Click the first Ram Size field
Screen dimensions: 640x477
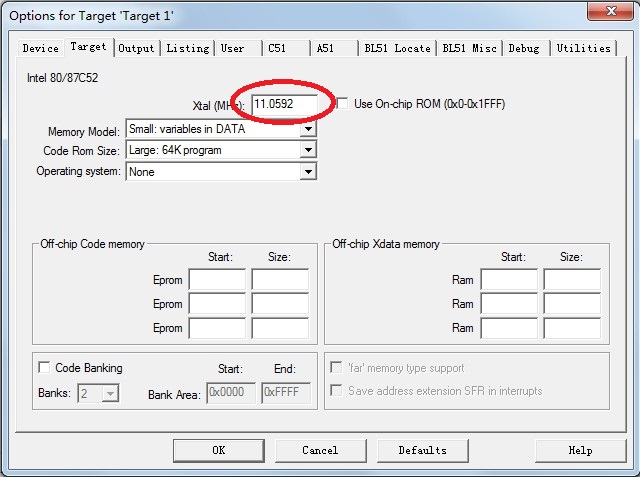coord(571,280)
